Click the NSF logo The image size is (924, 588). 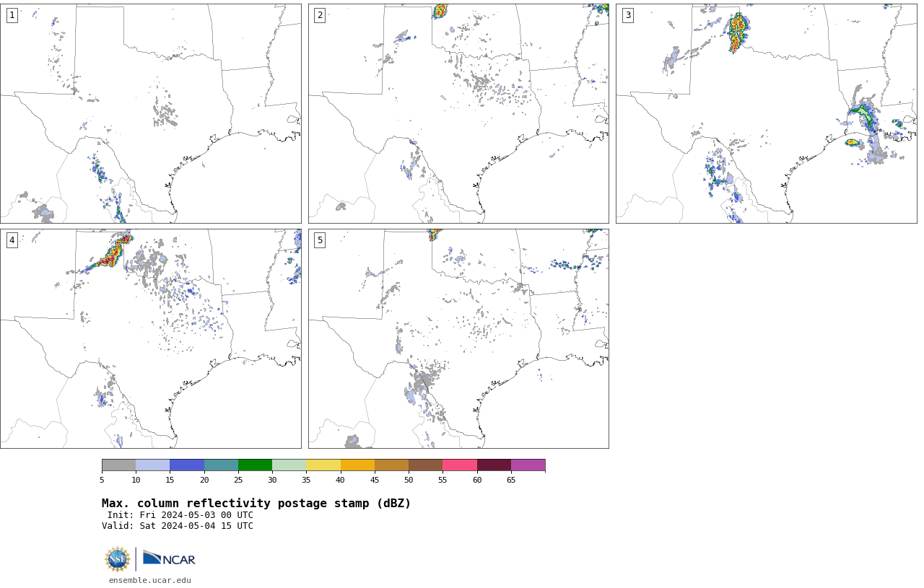tap(118, 559)
